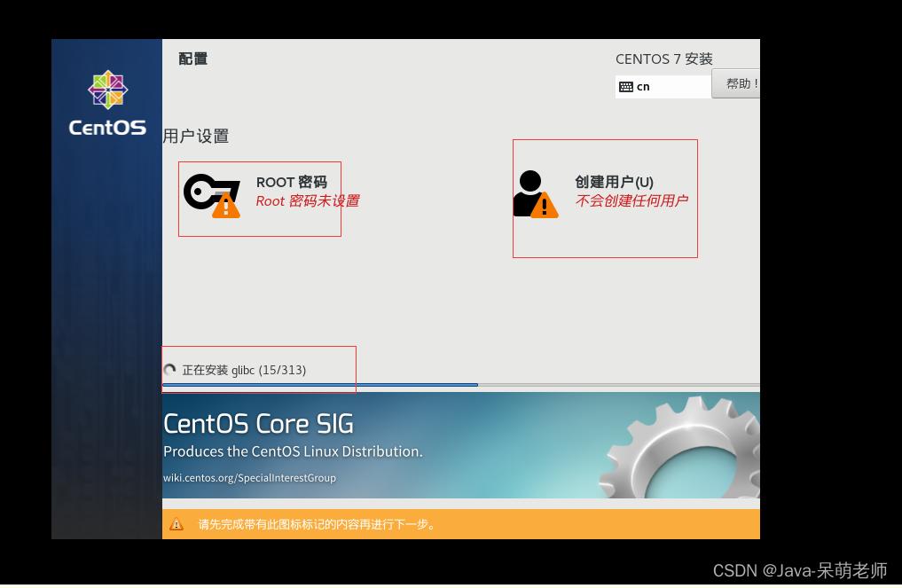Click the ROOT password key icon
This screenshot has height=588, width=902.
(206, 191)
